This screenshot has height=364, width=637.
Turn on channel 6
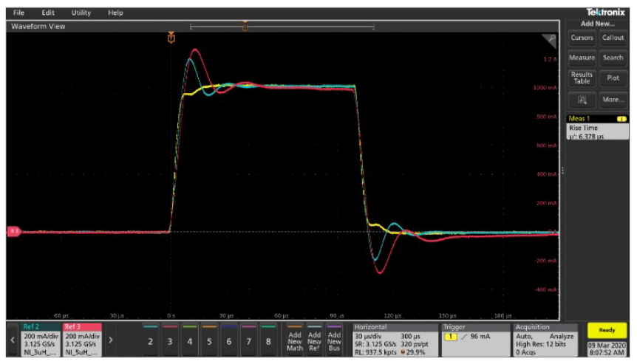point(229,340)
